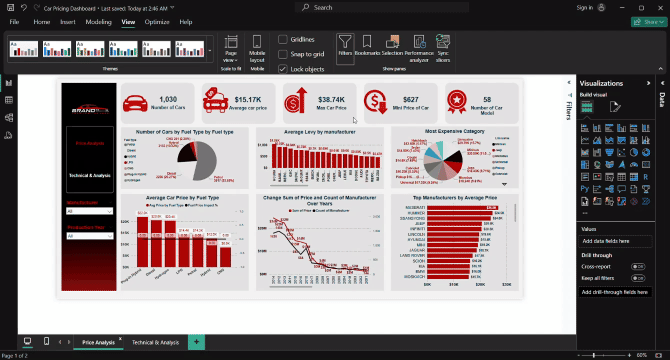
Task: Pick the Funnel chart visual
Action: tap(609, 152)
